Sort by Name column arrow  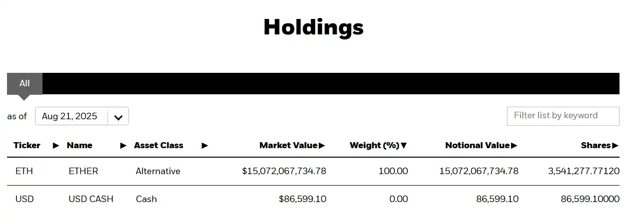(123, 146)
